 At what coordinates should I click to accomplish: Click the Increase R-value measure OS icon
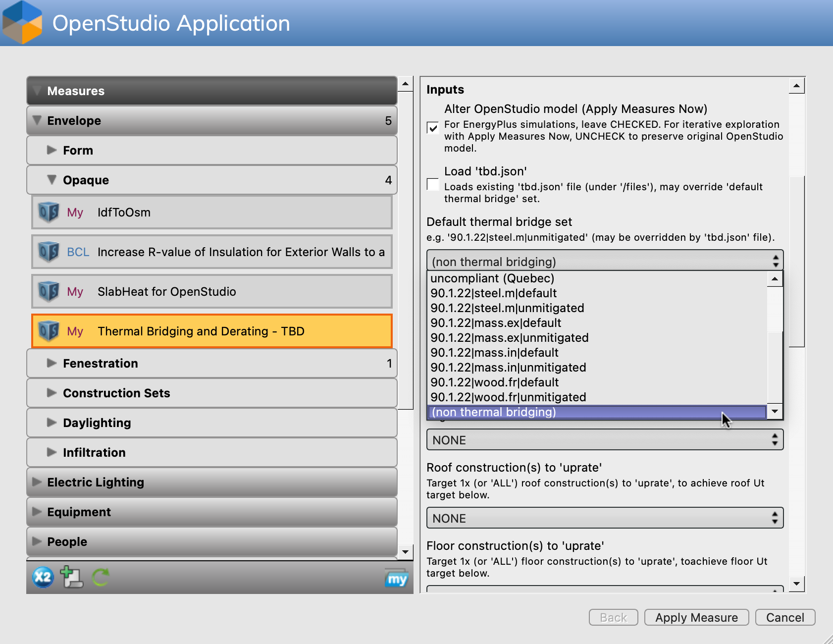(x=49, y=252)
